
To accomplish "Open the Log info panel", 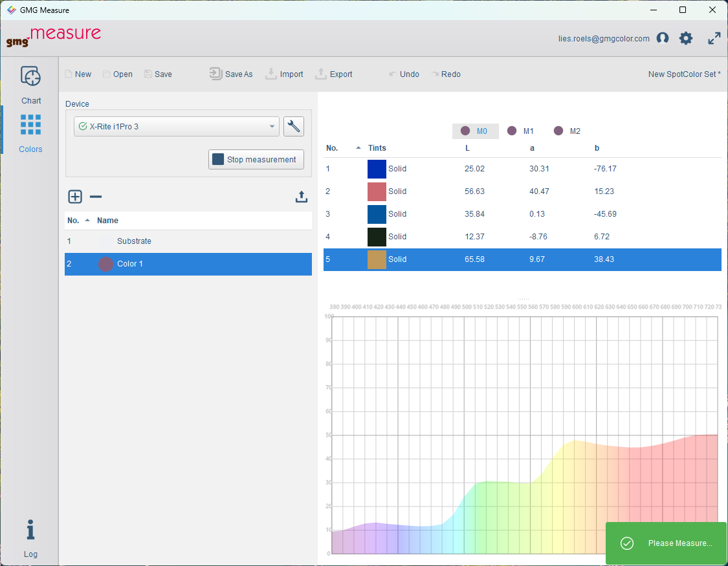I will point(30,538).
